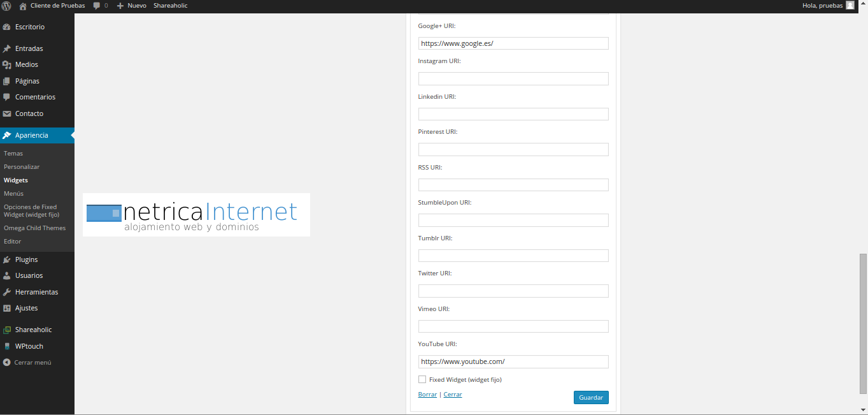Open Plugins icon in sidebar

6,259
